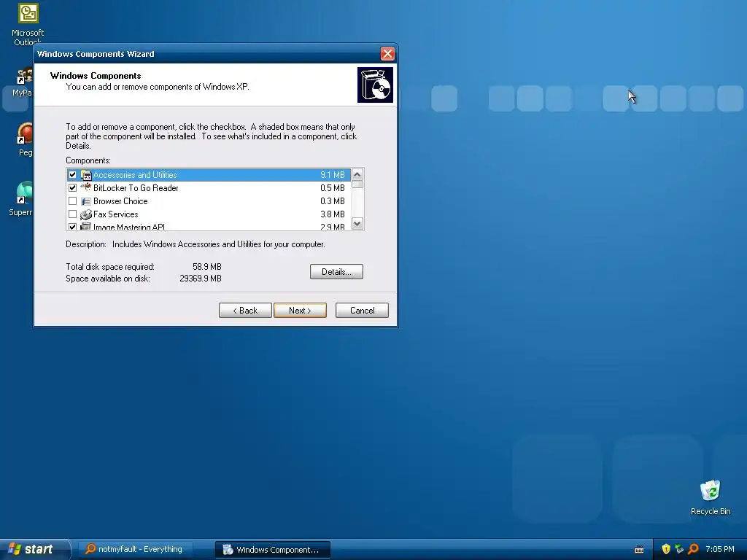Toggle the Image Mastering API checkbox
Viewport: 747px width, 560px height.
coord(72,227)
